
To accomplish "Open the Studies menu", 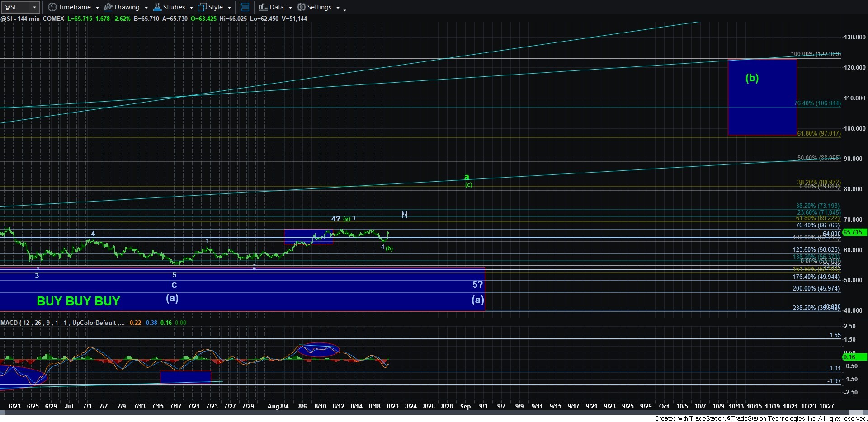I will (x=173, y=7).
